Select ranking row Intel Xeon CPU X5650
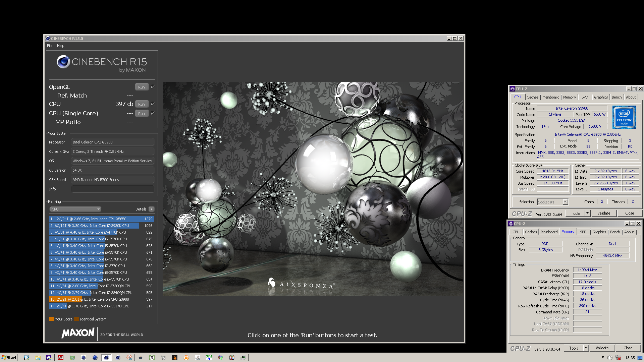Image resolution: width=644 pixels, height=362 pixels. [101, 219]
